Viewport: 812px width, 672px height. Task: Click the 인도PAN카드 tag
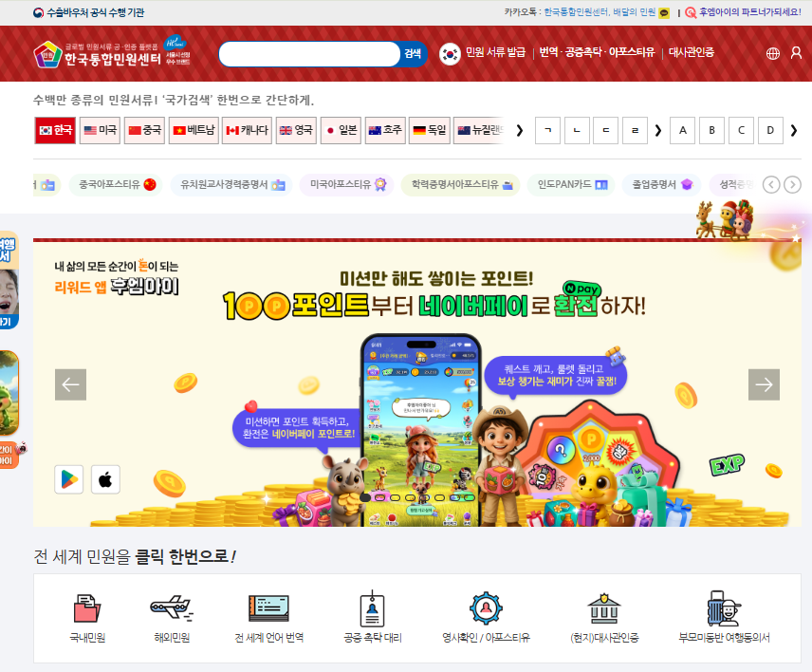tap(571, 184)
